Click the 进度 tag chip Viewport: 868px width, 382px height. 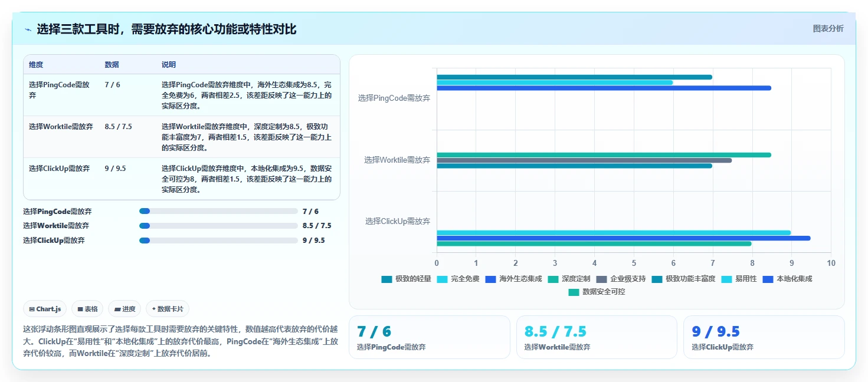[125, 309]
